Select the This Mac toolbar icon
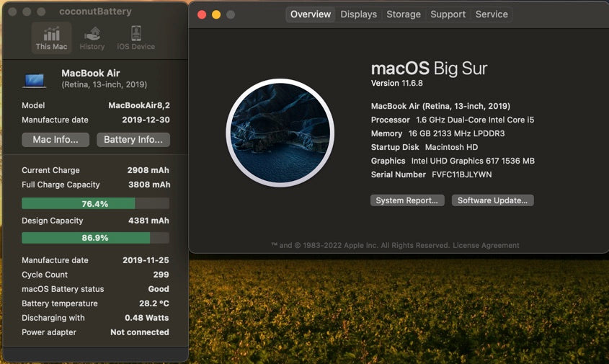 click(x=52, y=38)
